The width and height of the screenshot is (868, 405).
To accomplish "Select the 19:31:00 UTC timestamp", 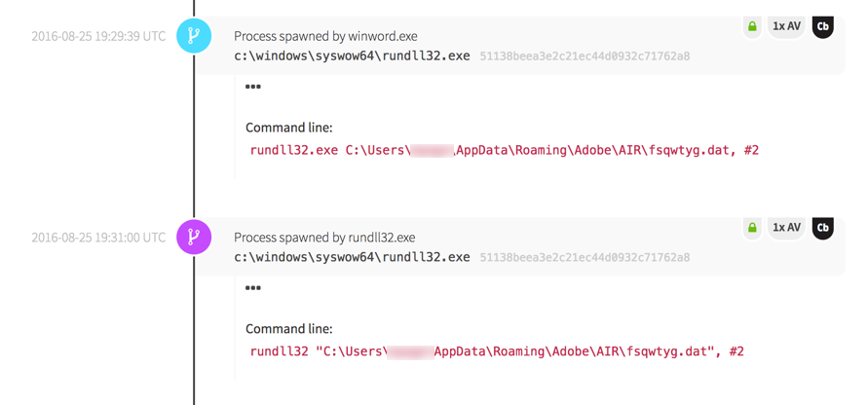I will (98, 238).
